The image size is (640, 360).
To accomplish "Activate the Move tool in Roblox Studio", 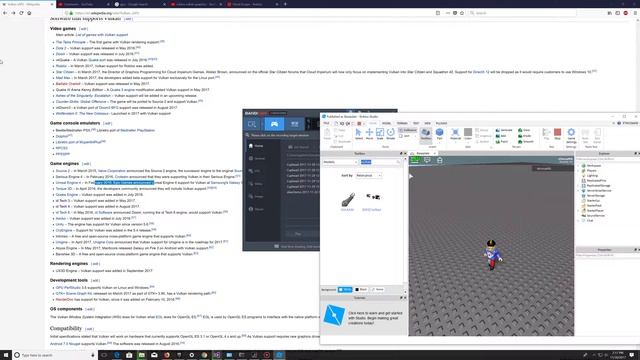I will [x=369, y=134].
